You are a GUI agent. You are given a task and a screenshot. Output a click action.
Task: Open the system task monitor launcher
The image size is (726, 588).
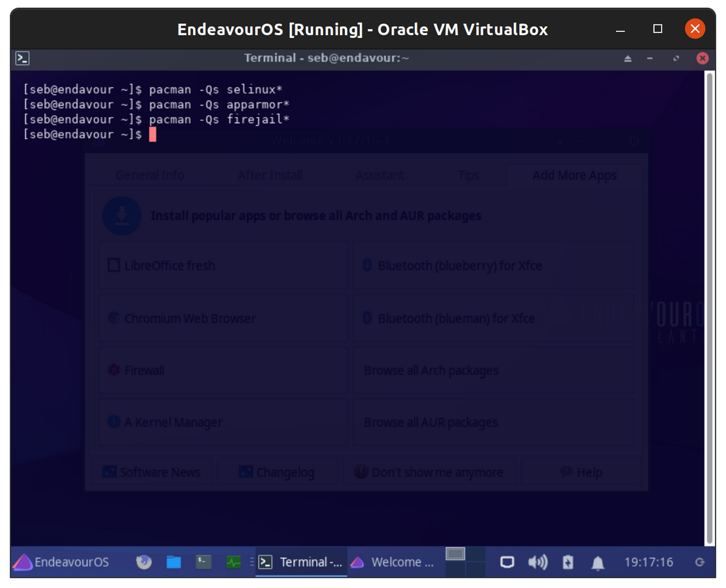tap(234, 562)
